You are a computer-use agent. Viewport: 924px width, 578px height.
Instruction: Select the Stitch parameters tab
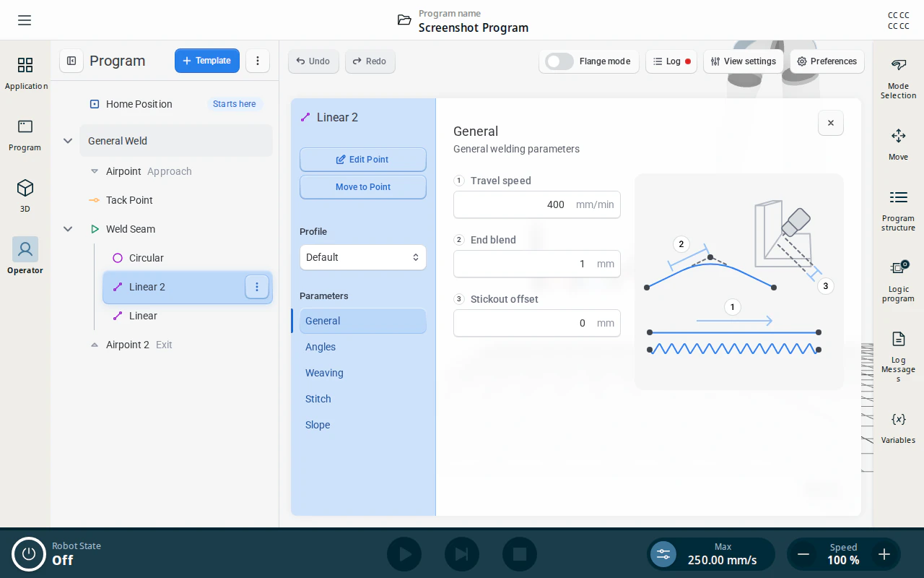pos(363,399)
